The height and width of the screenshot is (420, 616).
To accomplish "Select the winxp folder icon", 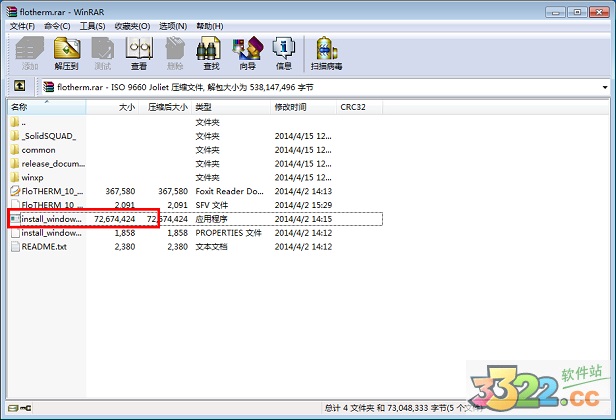I will [x=15, y=177].
